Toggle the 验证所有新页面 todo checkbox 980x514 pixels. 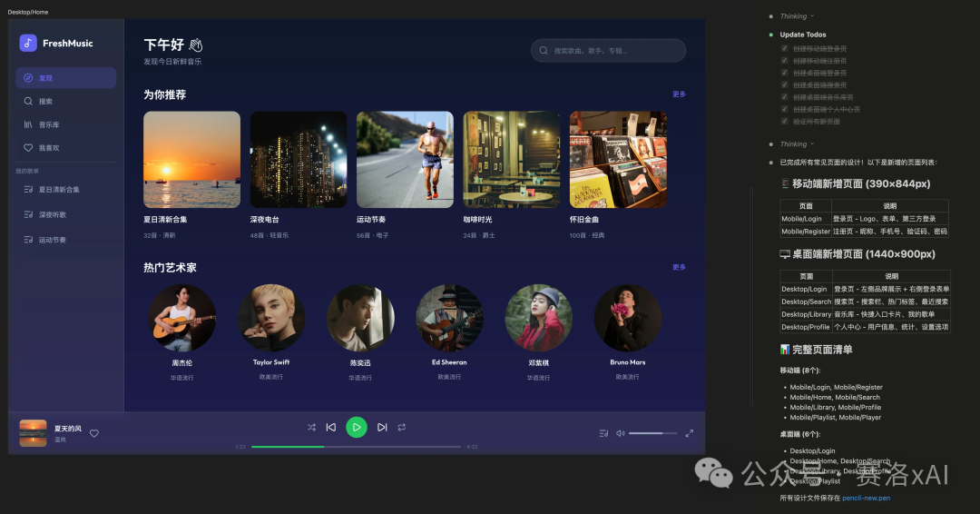[784, 121]
